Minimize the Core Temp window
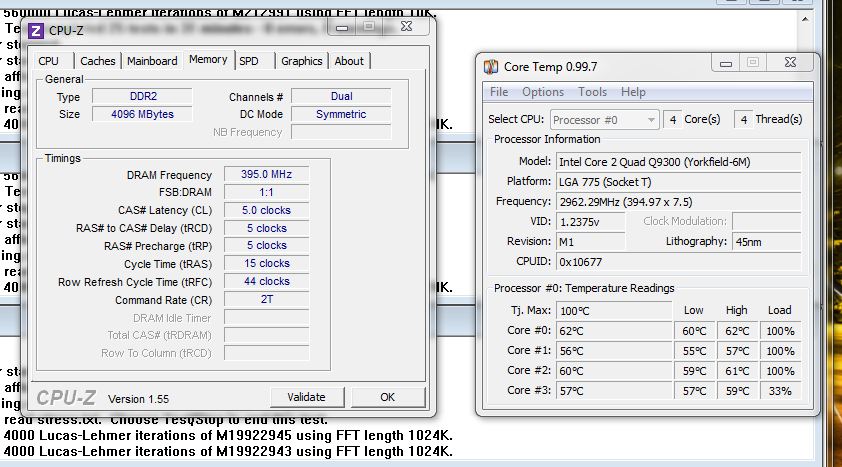 726,63
